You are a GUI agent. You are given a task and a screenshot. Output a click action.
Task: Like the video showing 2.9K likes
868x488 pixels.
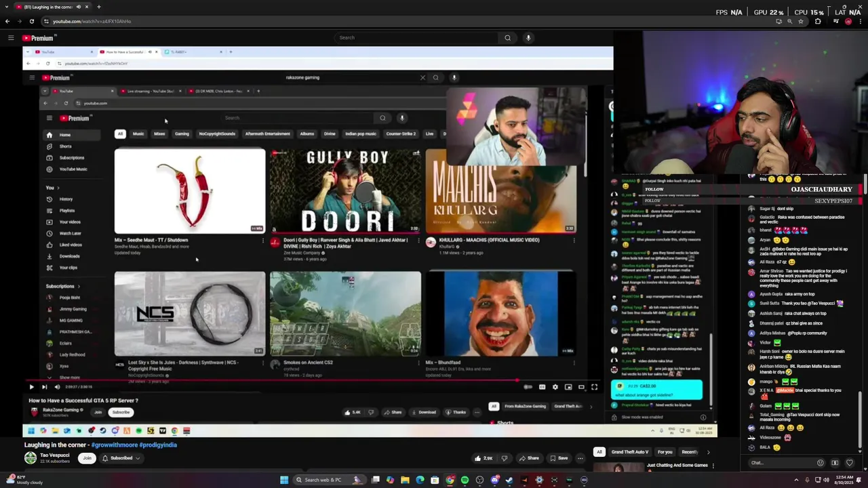[x=484, y=458]
